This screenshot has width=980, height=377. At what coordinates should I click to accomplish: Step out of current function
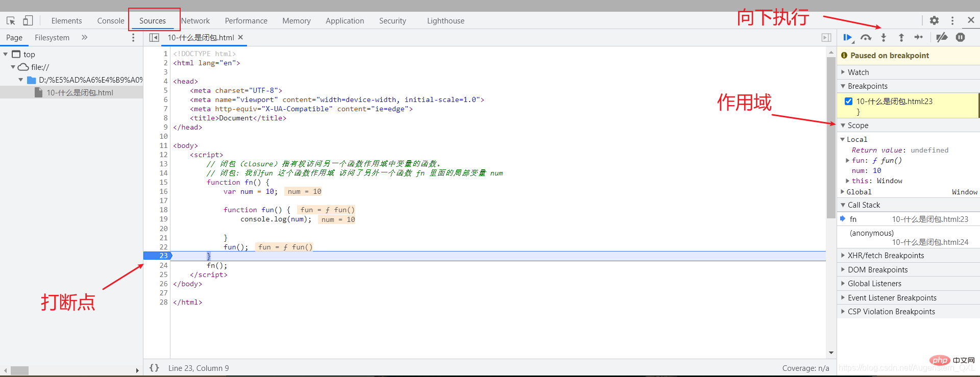[x=901, y=37]
